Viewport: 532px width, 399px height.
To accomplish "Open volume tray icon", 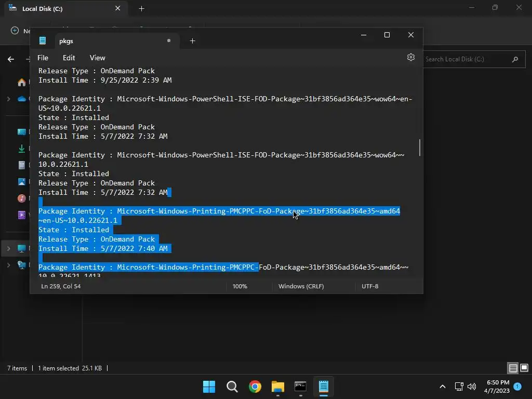I will pyautogui.click(x=472, y=387).
